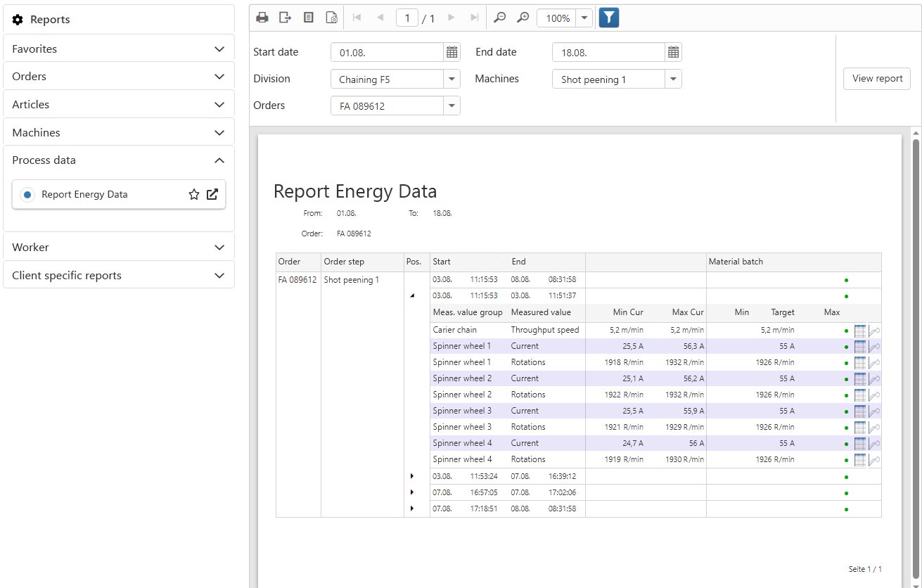The width and height of the screenshot is (922, 588).
Task: Click the View report button
Action: click(x=876, y=79)
